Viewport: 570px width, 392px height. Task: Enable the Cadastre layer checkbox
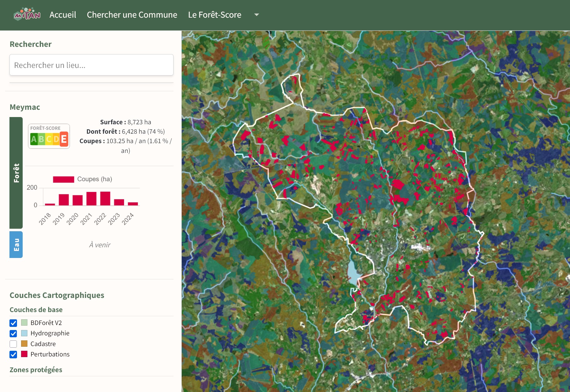point(13,344)
